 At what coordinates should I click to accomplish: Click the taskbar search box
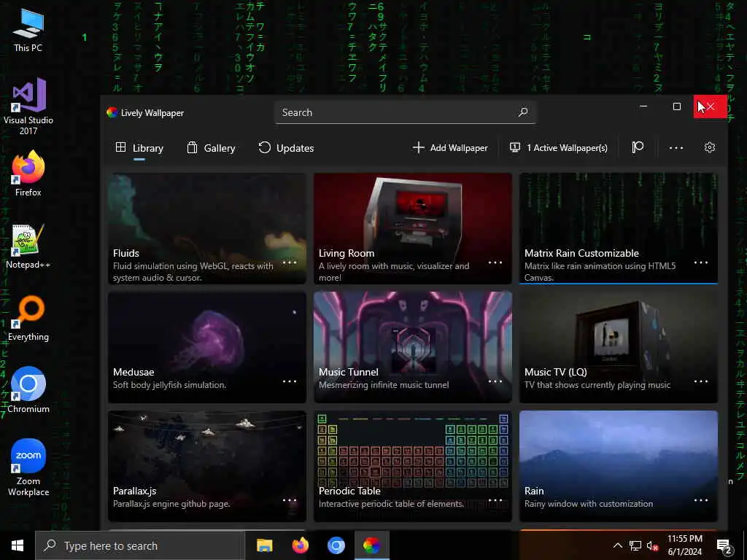140,545
